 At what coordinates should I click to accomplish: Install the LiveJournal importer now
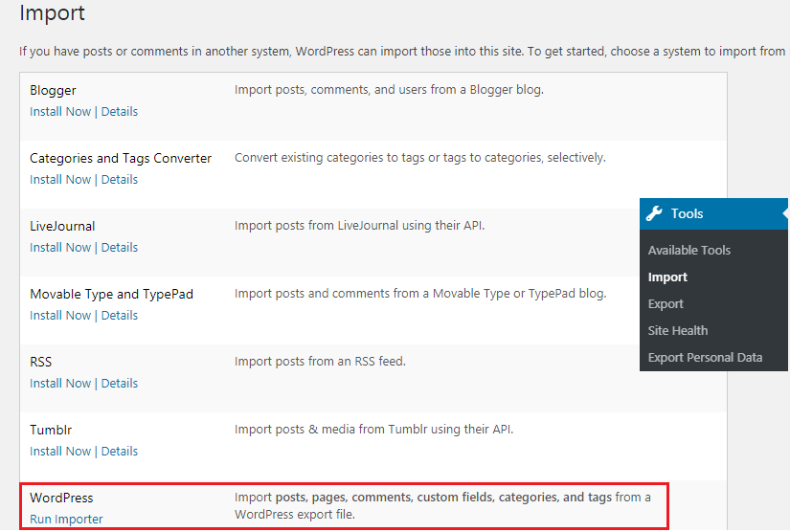(x=60, y=248)
